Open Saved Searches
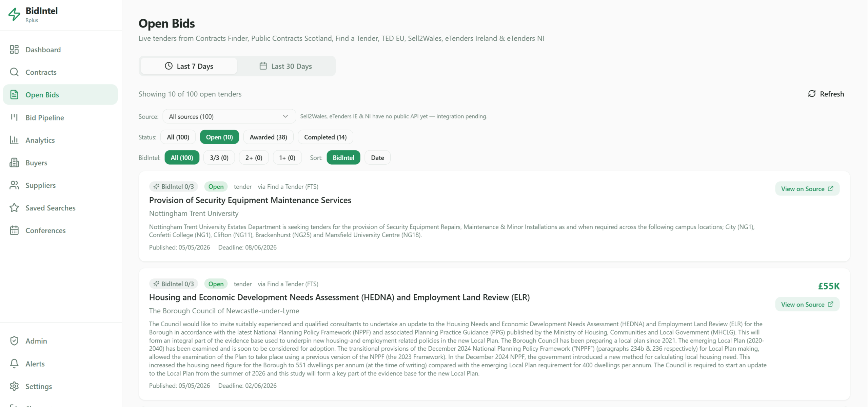 (60, 208)
